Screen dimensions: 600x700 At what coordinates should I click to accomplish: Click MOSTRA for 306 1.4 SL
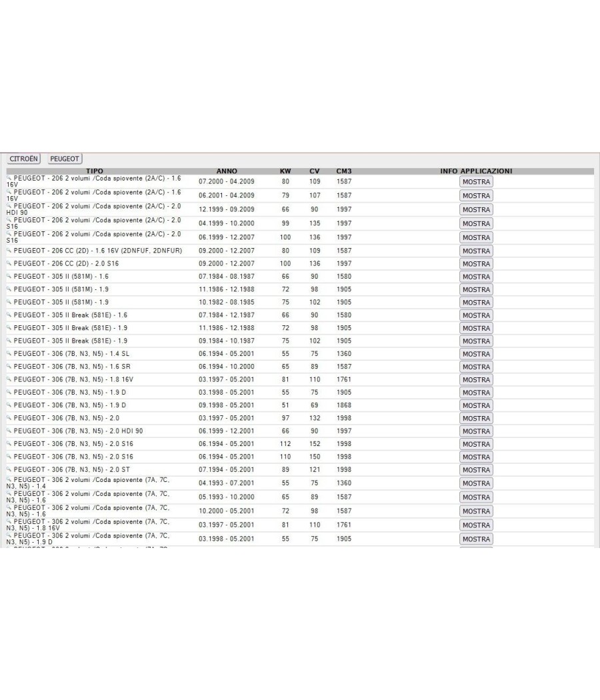[x=476, y=354]
